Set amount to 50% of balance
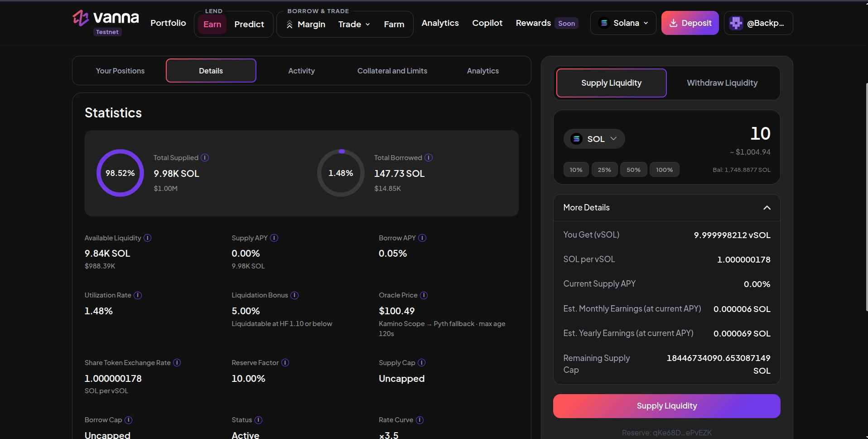The width and height of the screenshot is (868, 439). point(633,170)
